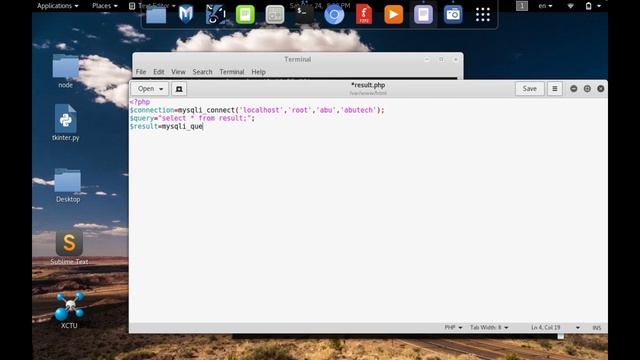This screenshot has height=360, width=640.
Task: Open the gedit hamburger menu
Action: [554, 89]
